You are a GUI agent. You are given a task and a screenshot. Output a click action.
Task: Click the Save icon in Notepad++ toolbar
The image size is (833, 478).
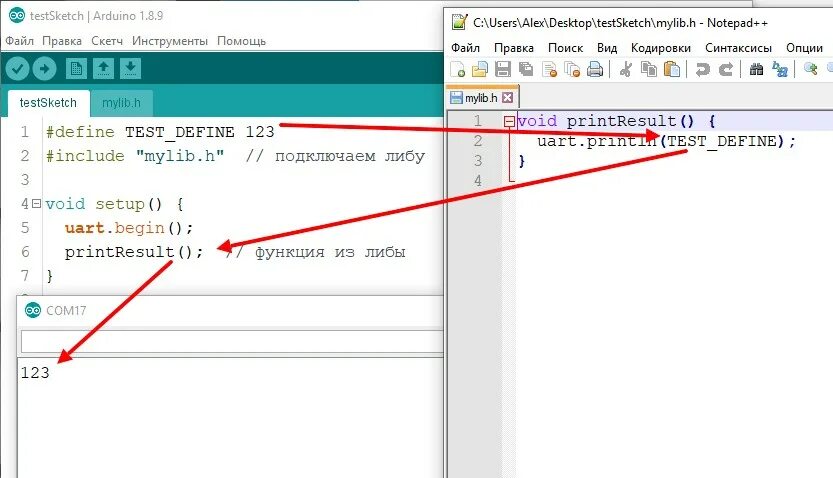(x=503, y=69)
